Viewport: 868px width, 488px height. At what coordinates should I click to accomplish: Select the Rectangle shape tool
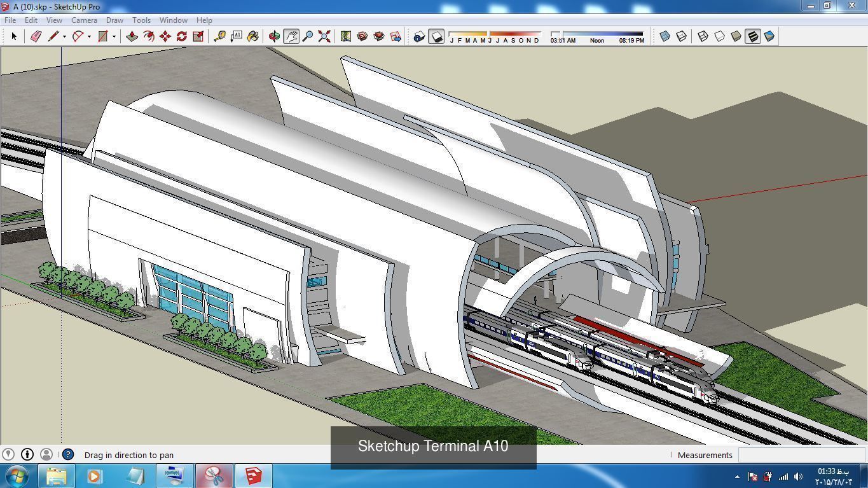pos(103,36)
